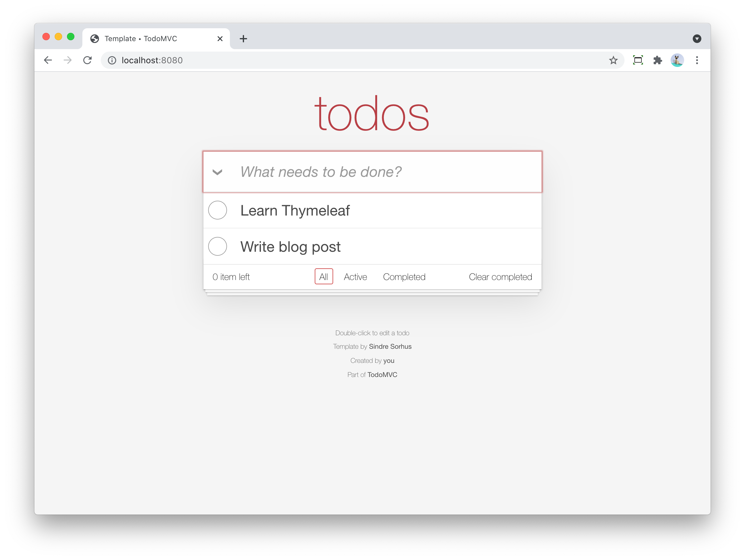The image size is (745, 560).
Task: Click the browser favorites star icon
Action: coord(613,60)
